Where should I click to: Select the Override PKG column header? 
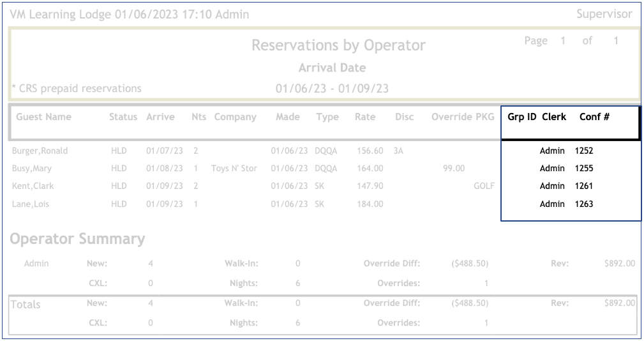tap(462, 117)
